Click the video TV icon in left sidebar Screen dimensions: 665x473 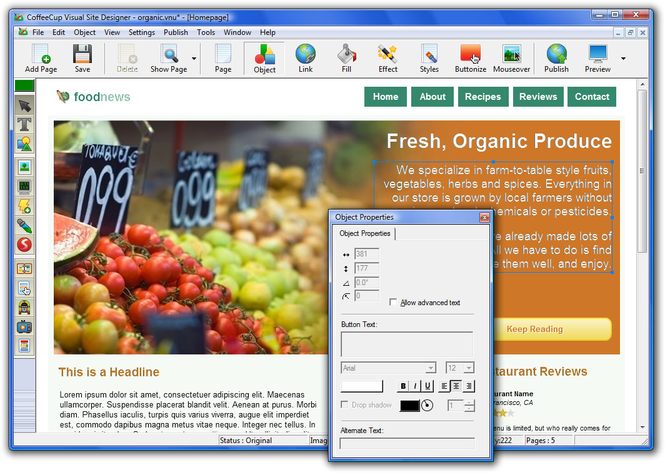pyautogui.click(x=25, y=327)
